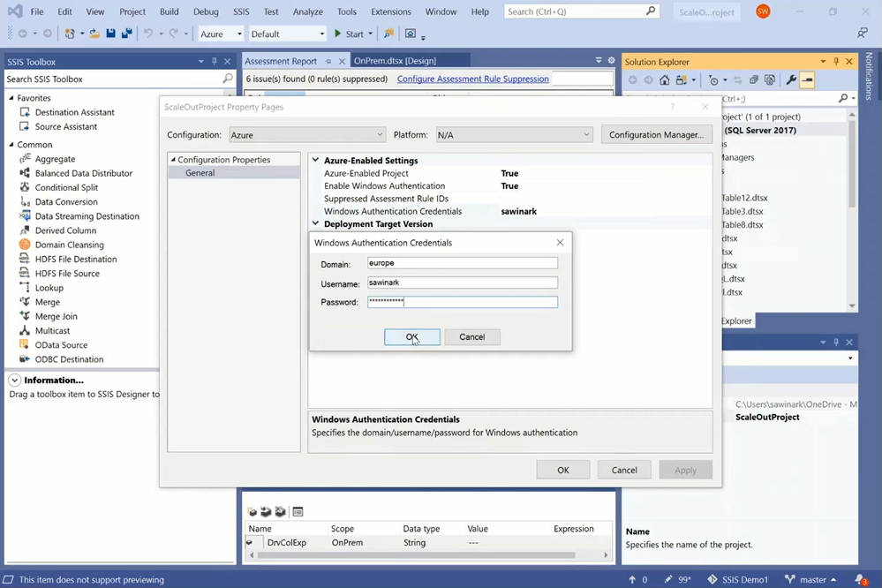
Task: Click the SSIS Toolbox search magnifier icon
Action: (227, 79)
